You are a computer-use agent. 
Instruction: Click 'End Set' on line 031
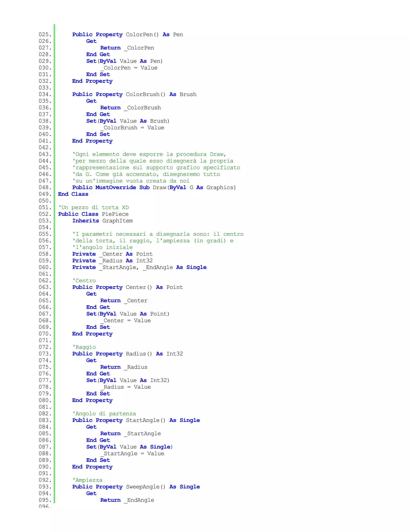tap(98, 74)
